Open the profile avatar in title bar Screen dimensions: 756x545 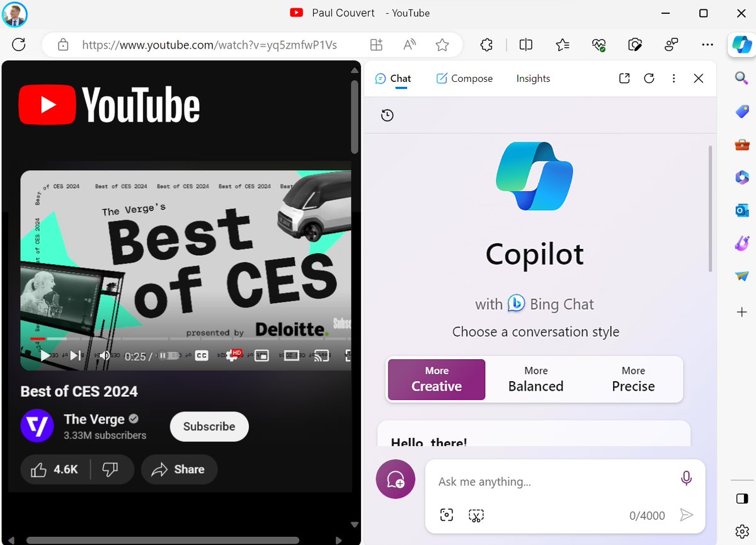pos(14,14)
